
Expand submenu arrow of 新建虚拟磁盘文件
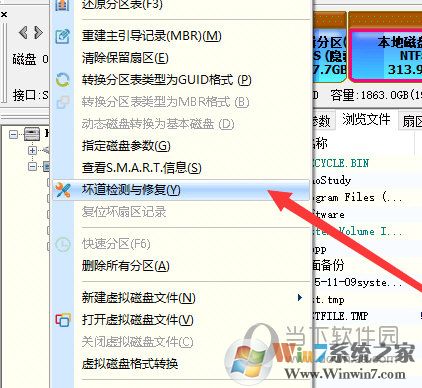pos(300,297)
